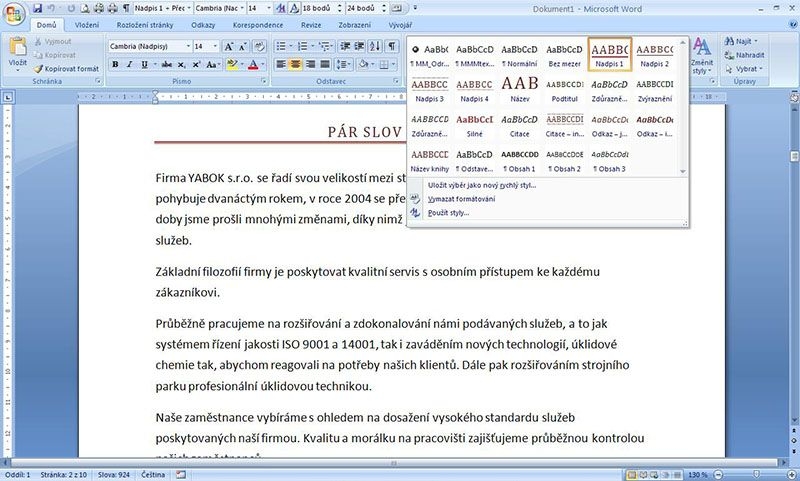Click Vymazat formátování in styles menu
The width and height of the screenshot is (800, 481).
coord(460,198)
